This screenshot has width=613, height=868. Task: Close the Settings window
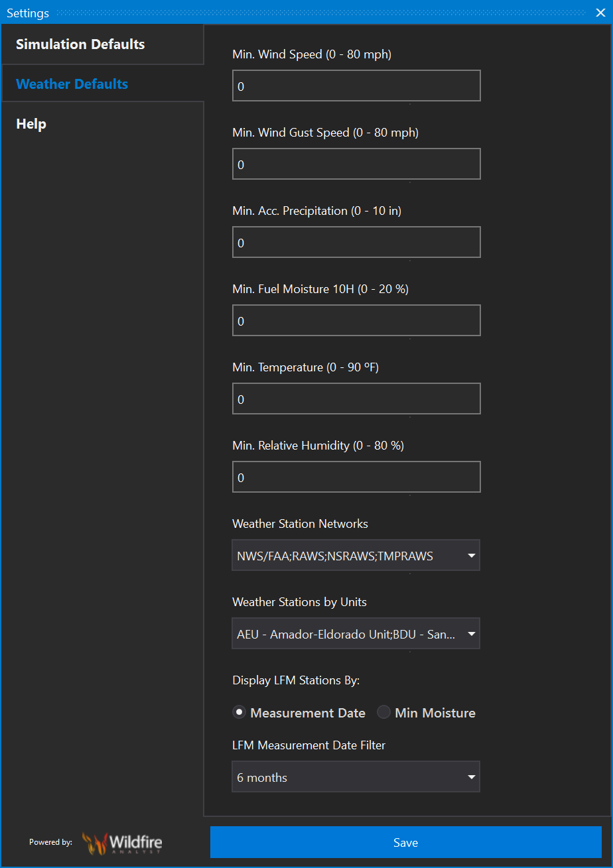tap(600, 13)
